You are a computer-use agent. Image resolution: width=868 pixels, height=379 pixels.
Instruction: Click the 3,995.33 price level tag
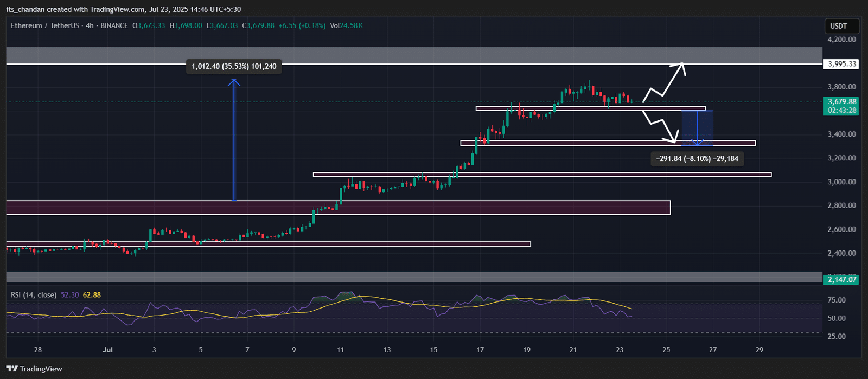point(842,64)
